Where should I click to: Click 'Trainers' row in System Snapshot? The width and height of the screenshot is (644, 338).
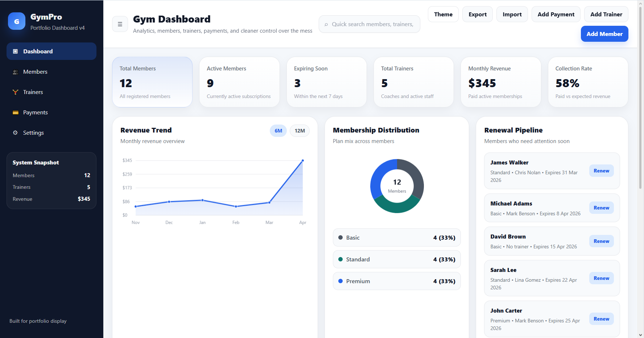click(x=51, y=187)
